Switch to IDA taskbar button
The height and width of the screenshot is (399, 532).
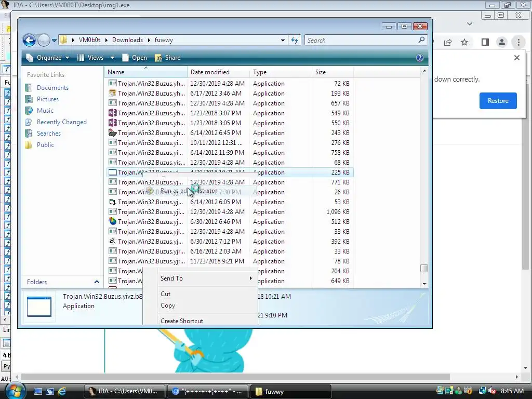(x=124, y=392)
